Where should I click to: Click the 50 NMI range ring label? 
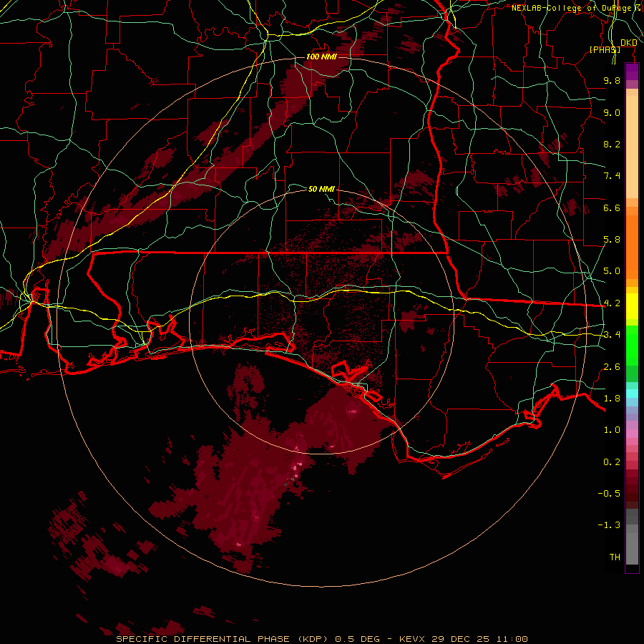pyautogui.click(x=321, y=189)
